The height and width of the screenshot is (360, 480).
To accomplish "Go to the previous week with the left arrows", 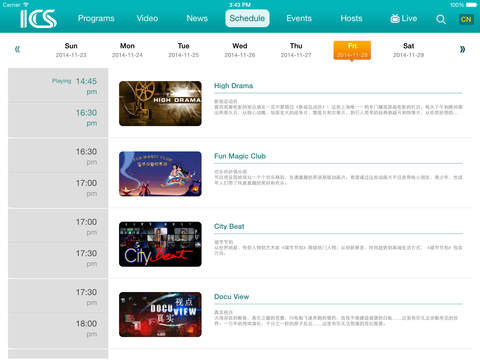I will click(x=17, y=49).
